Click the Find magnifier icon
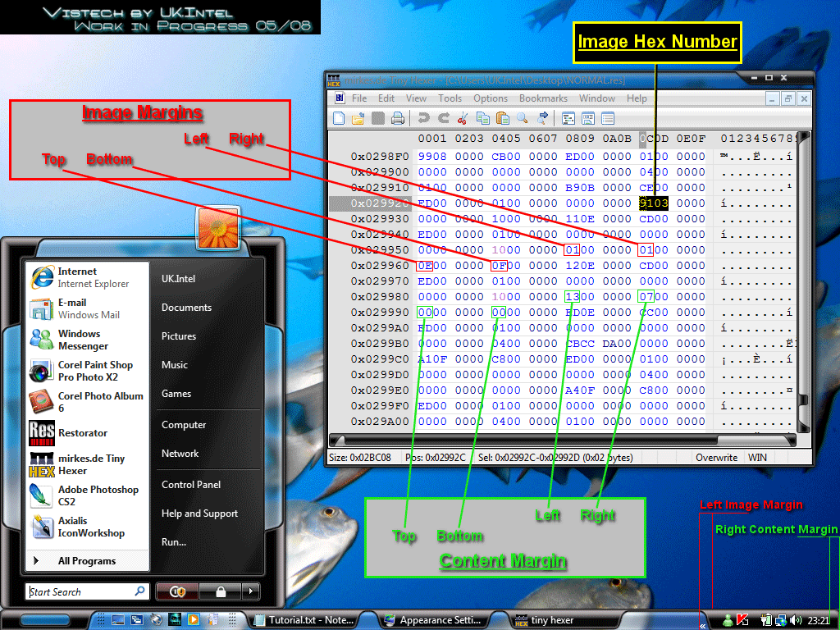This screenshot has width=840, height=630. click(523, 118)
